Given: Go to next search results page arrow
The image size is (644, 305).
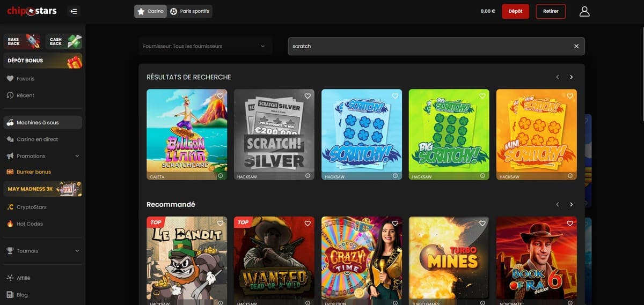Looking at the screenshot, I should coord(572,77).
